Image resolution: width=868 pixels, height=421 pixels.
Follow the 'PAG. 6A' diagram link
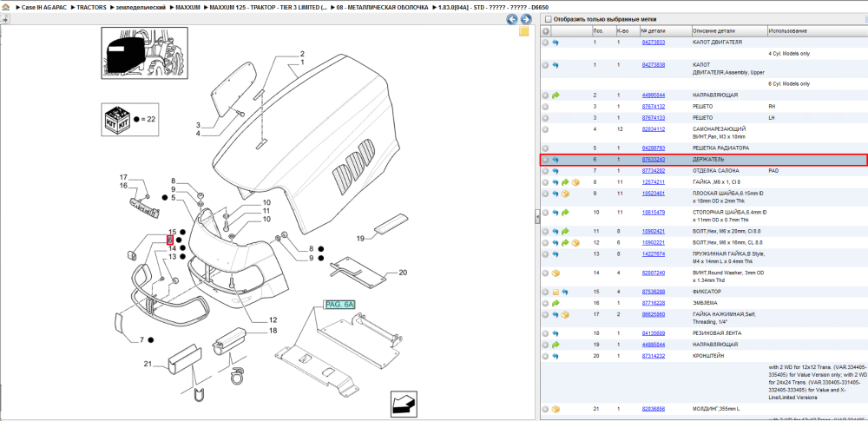[339, 305]
